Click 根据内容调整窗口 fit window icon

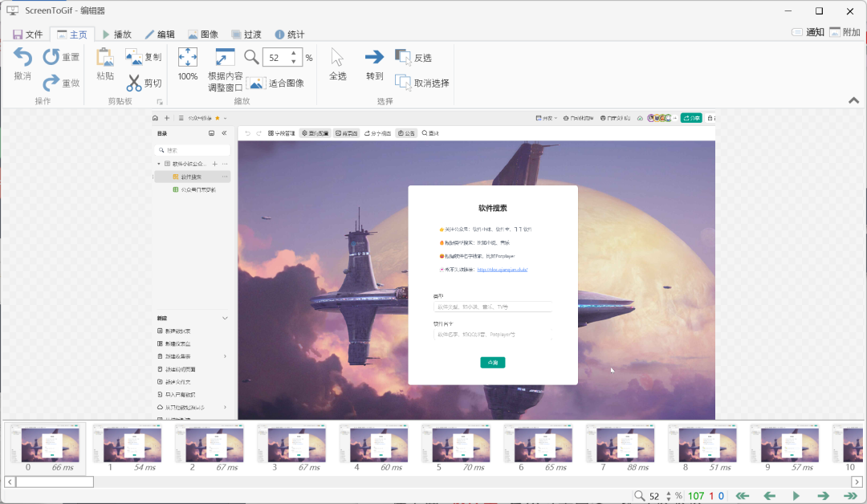225,58
